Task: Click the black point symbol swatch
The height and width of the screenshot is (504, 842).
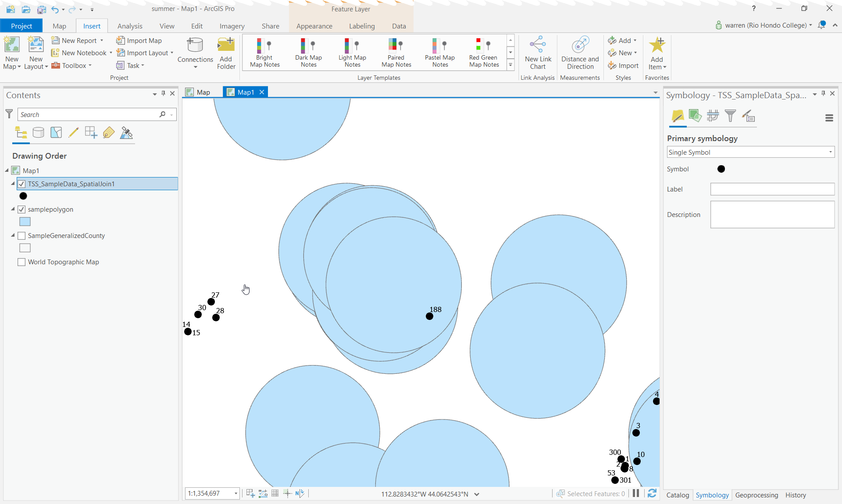Action: (x=721, y=169)
